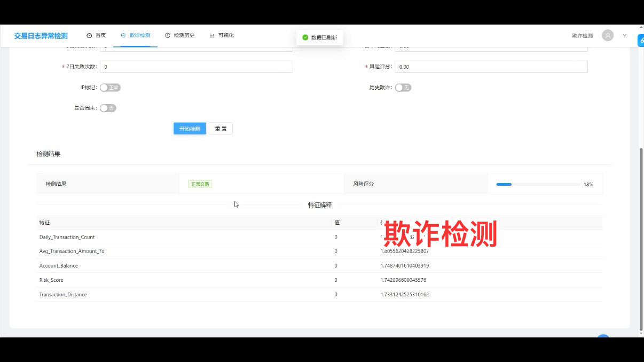The width and height of the screenshot is (644, 362).
Task: Click the green success check icon
Action: tap(305, 37)
